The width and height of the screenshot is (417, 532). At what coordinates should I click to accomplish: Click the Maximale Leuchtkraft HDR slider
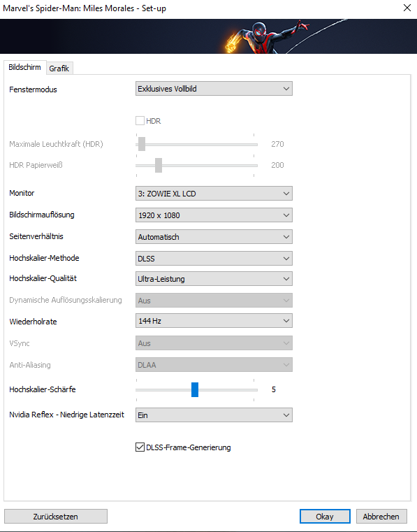coord(197,144)
